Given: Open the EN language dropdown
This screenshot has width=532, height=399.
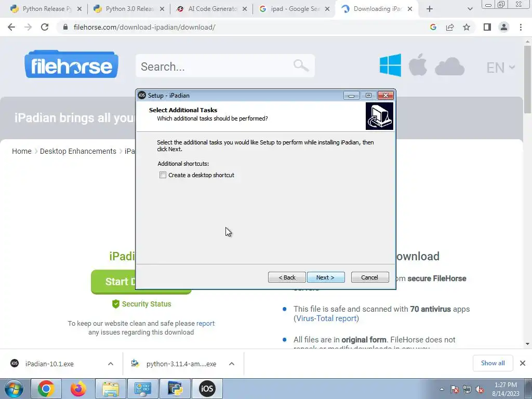Looking at the screenshot, I should pos(501,68).
